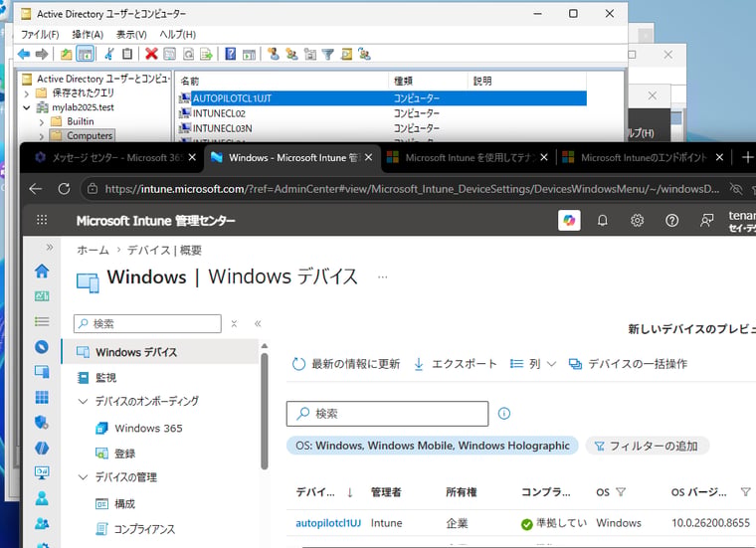Screen dimensions: 756x548
Task: Click the Export list icon with green arrow
Action: point(206,54)
